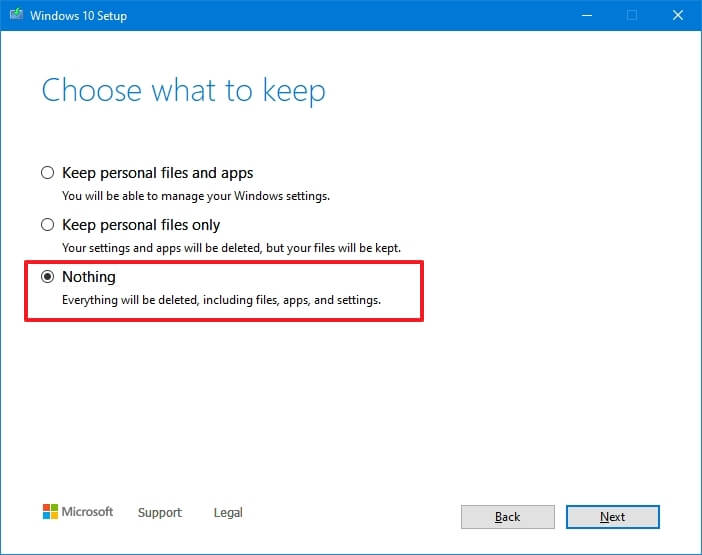Viewport: 702px width, 555px height.
Task: Click the Choose what to keep heading
Action: click(183, 91)
